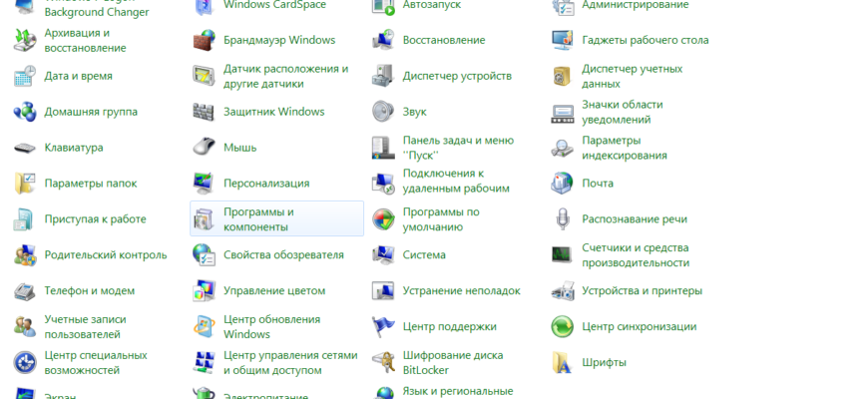Click the Система text link

point(424,255)
